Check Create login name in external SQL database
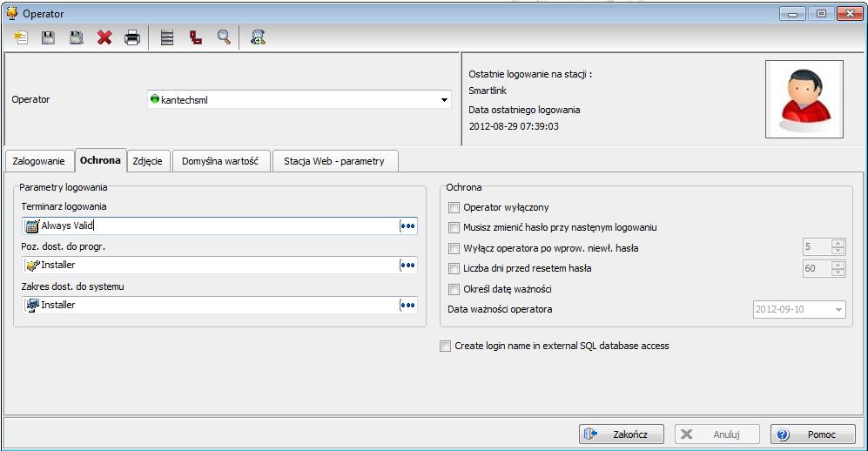The width and height of the screenshot is (868, 451). 445,346
